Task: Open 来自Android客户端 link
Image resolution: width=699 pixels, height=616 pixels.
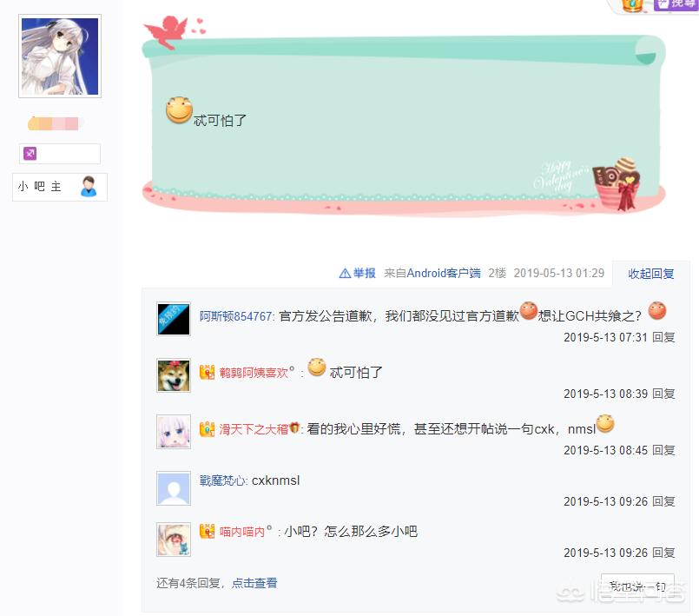Action: 432,273
